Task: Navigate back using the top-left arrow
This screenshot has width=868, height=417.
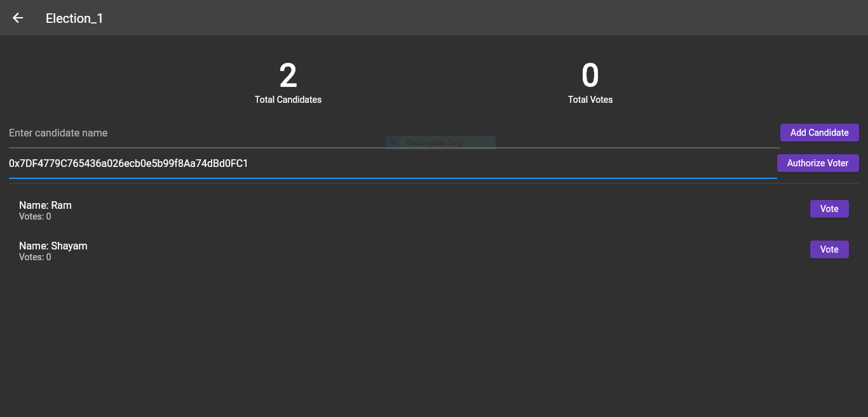Action: [x=17, y=18]
